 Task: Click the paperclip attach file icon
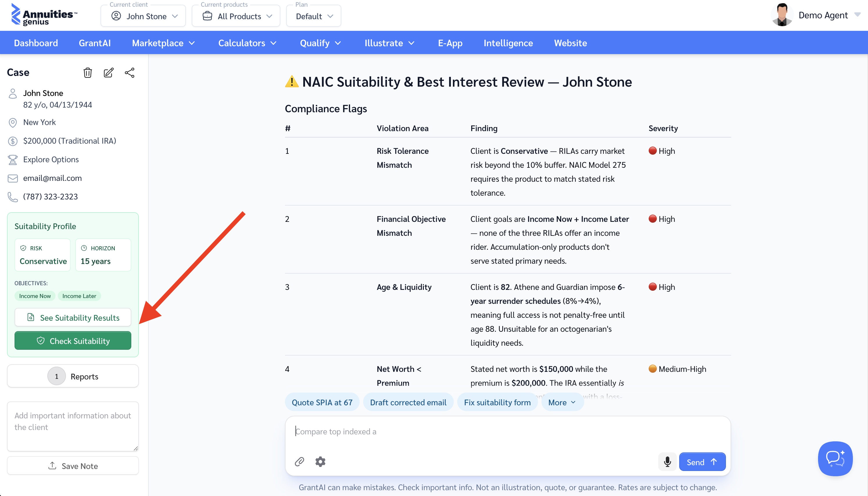click(300, 462)
